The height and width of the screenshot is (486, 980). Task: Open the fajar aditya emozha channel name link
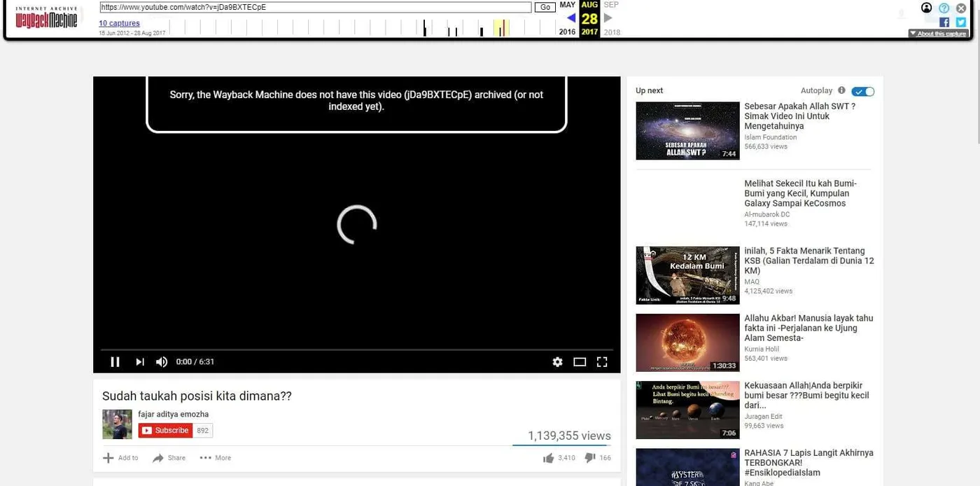pyautogui.click(x=174, y=414)
